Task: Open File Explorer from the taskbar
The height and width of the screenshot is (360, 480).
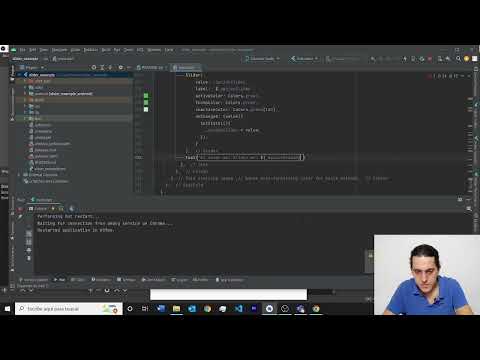Action: pos(176,309)
